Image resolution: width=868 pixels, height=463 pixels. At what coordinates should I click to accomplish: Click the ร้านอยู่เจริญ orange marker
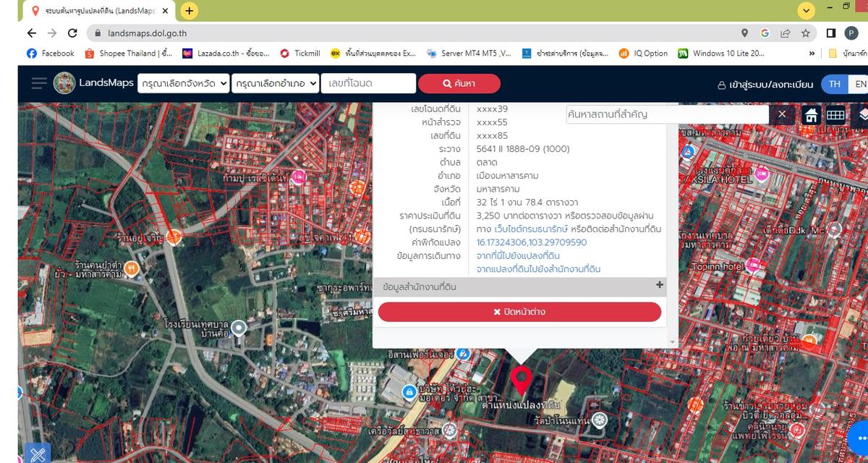pos(173,237)
